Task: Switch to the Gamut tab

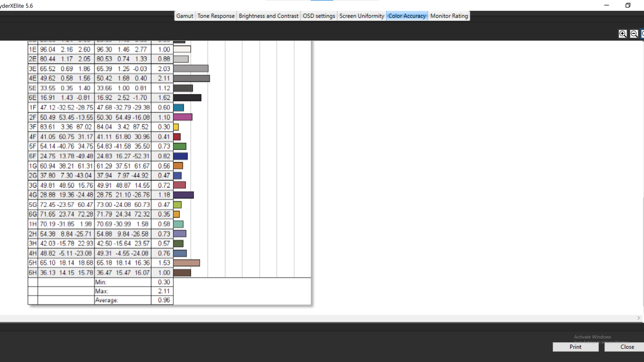Action: pos(185,16)
